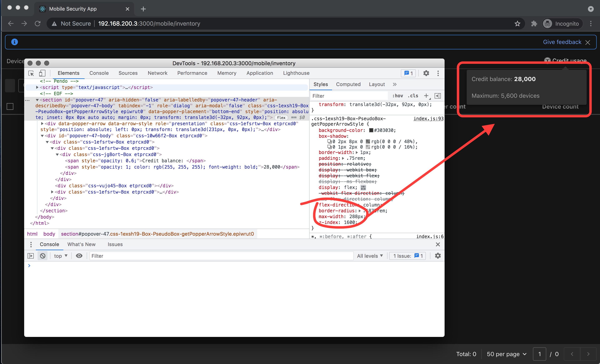
Task: Add a new style rule with the plus icon
Action: click(x=426, y=96)
